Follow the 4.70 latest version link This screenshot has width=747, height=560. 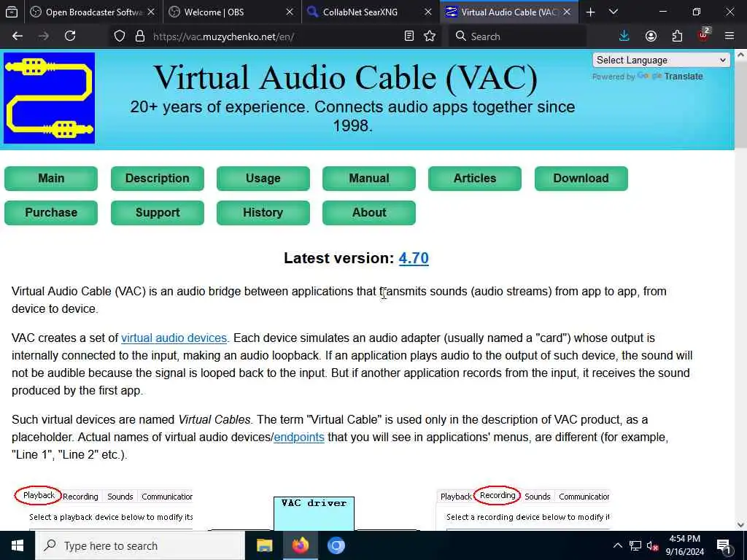pyautogui.click(x=414, y=258)
